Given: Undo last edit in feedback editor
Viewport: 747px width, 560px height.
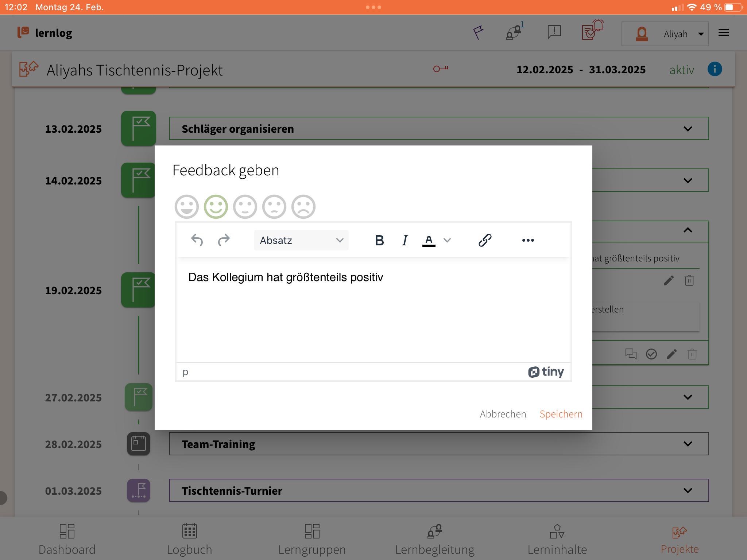Looking at the screenshot, I should (197, 240).
